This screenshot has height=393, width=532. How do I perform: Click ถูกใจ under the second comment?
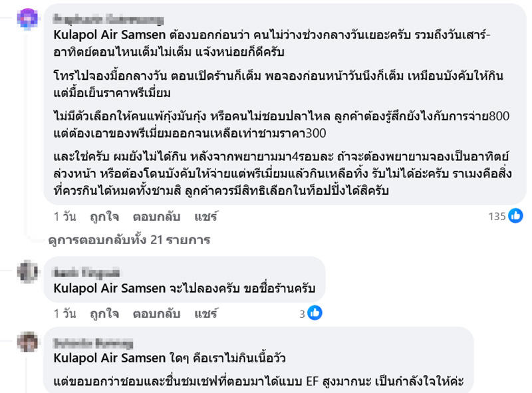(102, 313)
